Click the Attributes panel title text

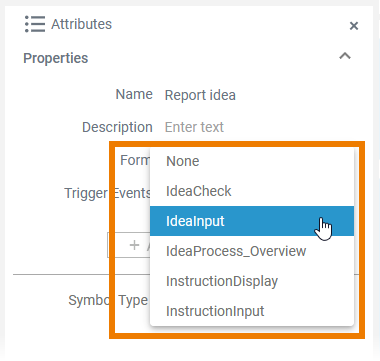click(x=81, y=24)
